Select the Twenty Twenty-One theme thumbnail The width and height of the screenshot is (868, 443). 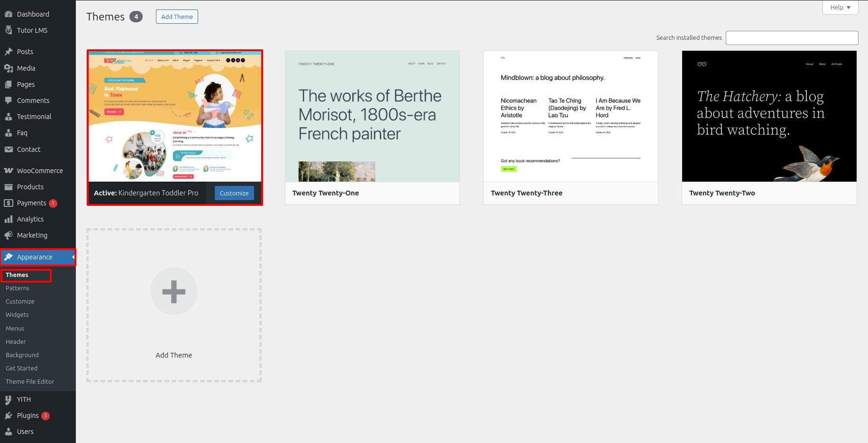tap(372, 116)
